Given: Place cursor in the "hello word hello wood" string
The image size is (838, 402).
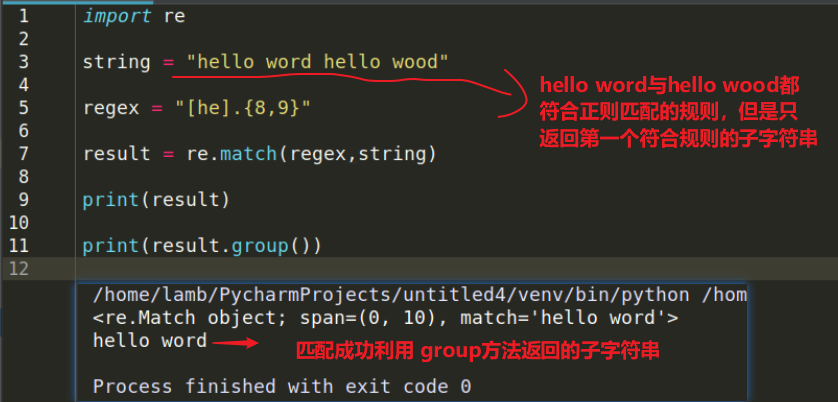Looking at the screenshot, I should (317, 62).
